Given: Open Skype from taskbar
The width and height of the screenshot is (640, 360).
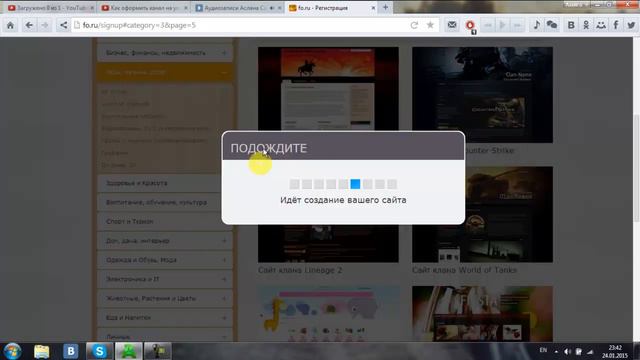Looking at the screenshot, I should coord(99,351).
